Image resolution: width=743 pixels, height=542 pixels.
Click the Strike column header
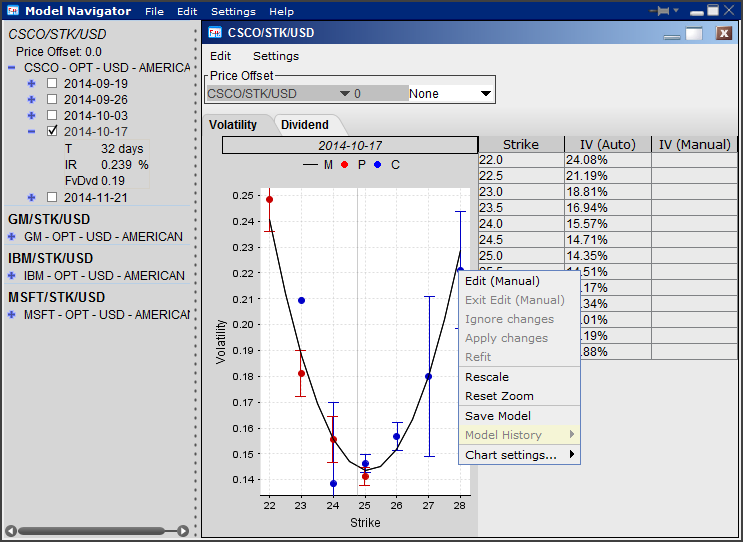tap(521, 144)
